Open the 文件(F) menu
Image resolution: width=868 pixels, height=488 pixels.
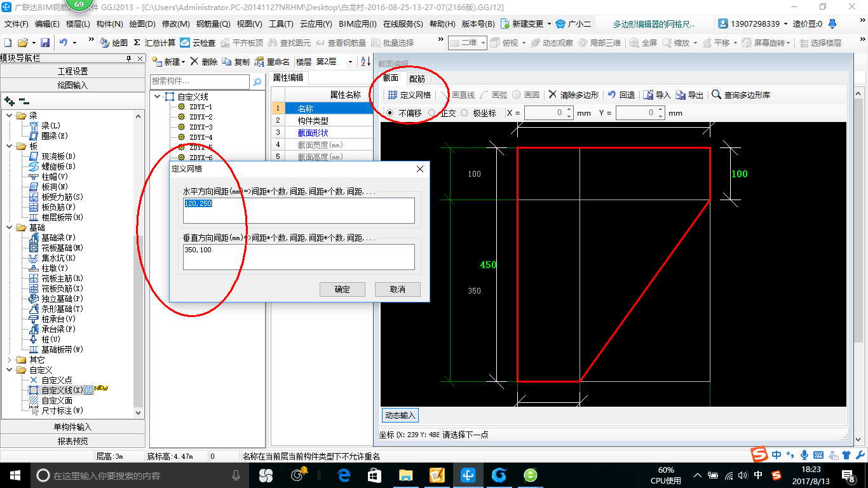[x=17, y=24]
